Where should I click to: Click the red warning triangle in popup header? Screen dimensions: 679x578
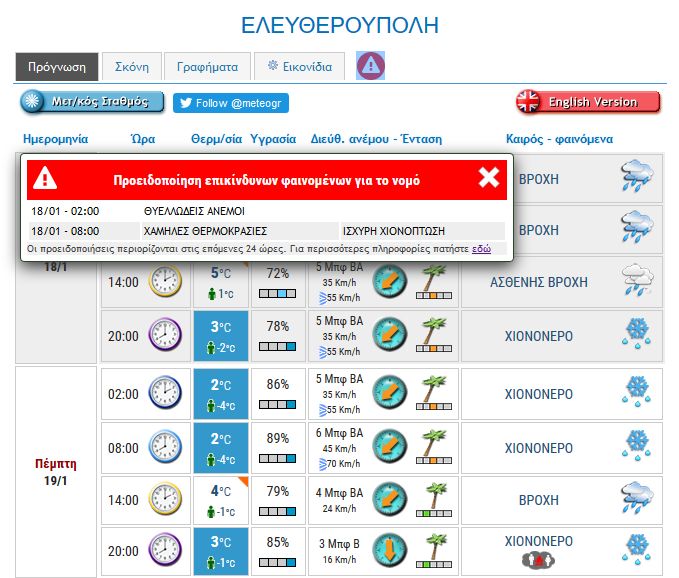(44, 179)
